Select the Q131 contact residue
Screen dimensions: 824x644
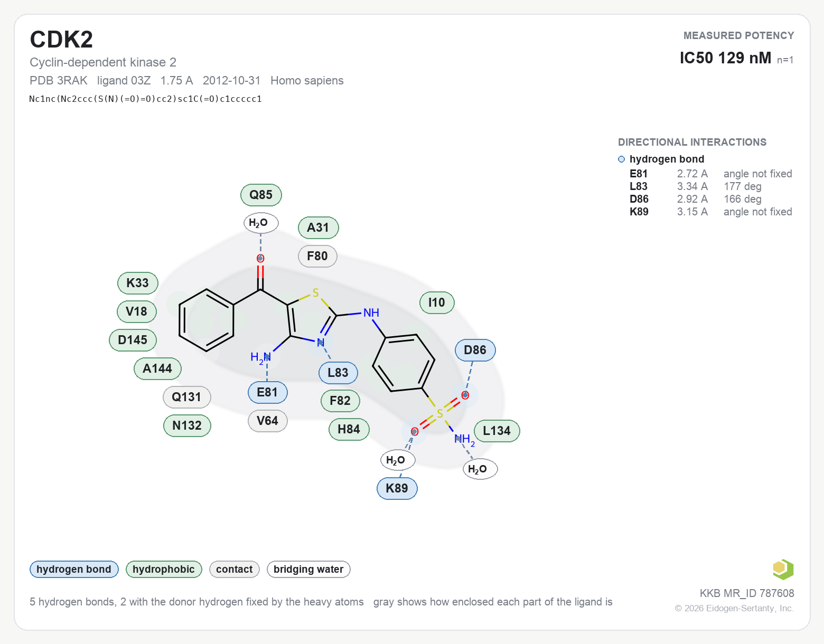click(186, 397)
